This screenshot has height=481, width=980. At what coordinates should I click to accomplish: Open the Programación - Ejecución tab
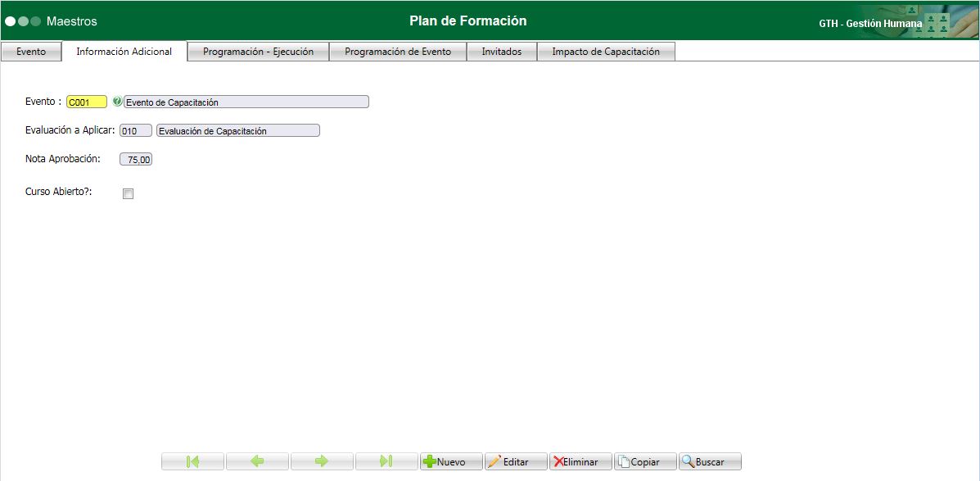pyautogui.click(x=258, y=52)
